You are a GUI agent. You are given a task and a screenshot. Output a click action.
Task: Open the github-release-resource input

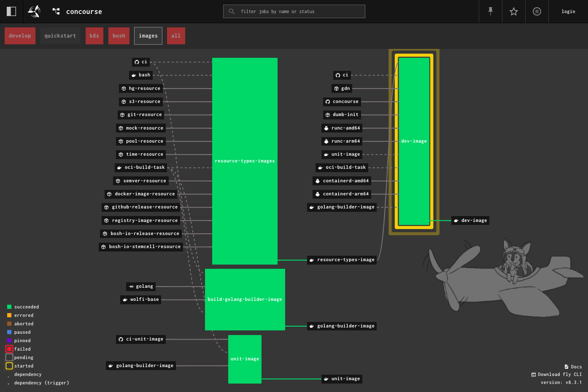(x=141, y=207)
